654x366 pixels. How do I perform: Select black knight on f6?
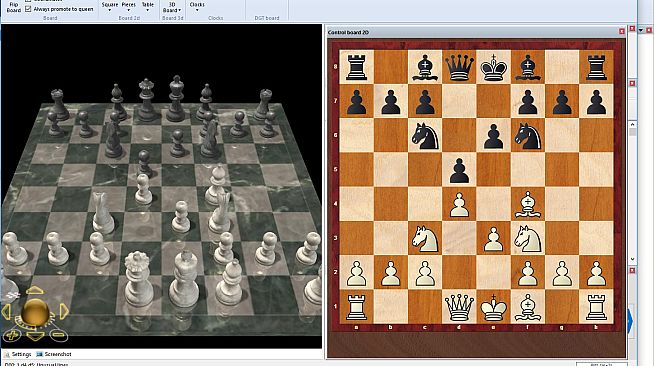pyautogui.click(x=528, y=135)
